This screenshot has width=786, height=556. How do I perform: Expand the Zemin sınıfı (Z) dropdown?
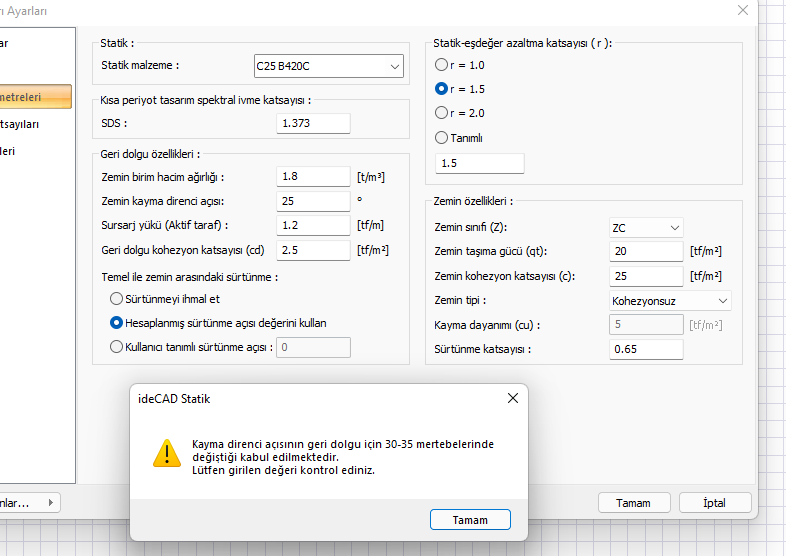[646, 228]
